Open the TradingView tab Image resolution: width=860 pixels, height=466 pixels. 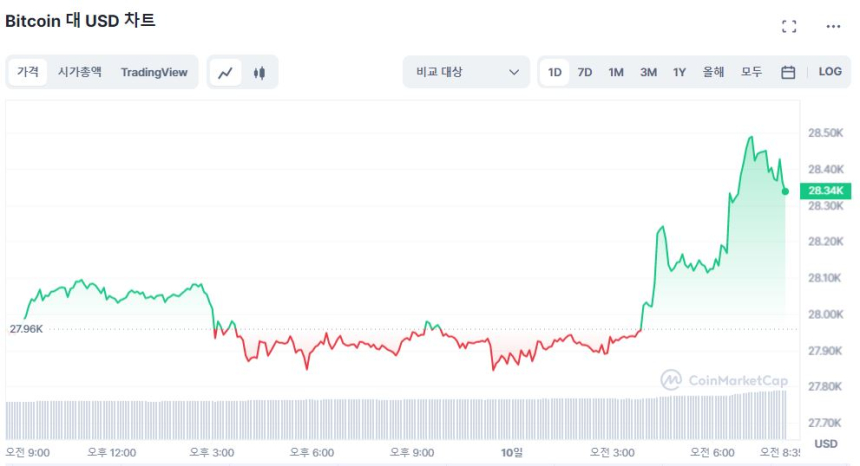click(x=154, y=72)
